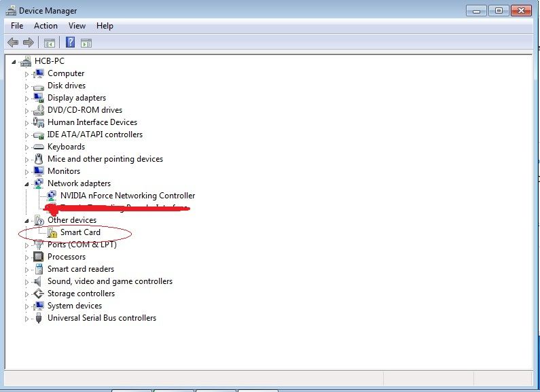Click the Show/Hide Action Pane toolbar icon

click(x=86, y=43)
